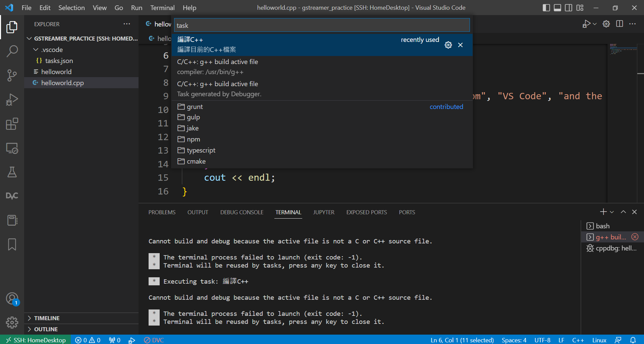Click the Run or Debug play icon
The image size is (644, 344).
[x=586, y=24]
